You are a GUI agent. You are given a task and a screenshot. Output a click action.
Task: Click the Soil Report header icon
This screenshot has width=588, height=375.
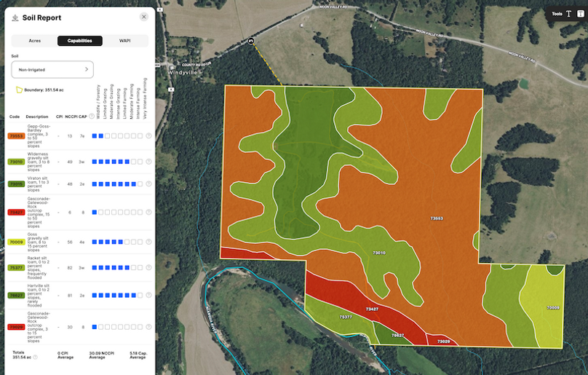15,17
